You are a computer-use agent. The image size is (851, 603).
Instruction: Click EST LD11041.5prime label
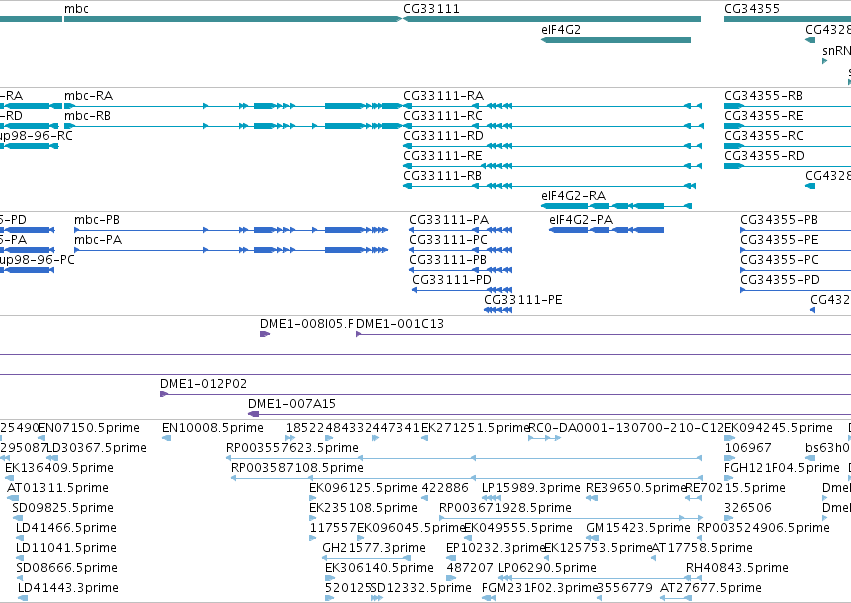coord(66,548)
